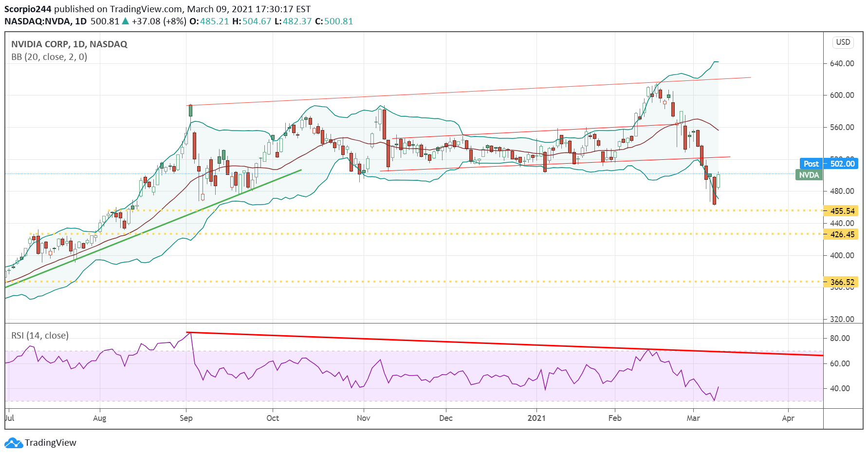Click the green rising trendline in August

pyautogui.click(x=153, y=228)
